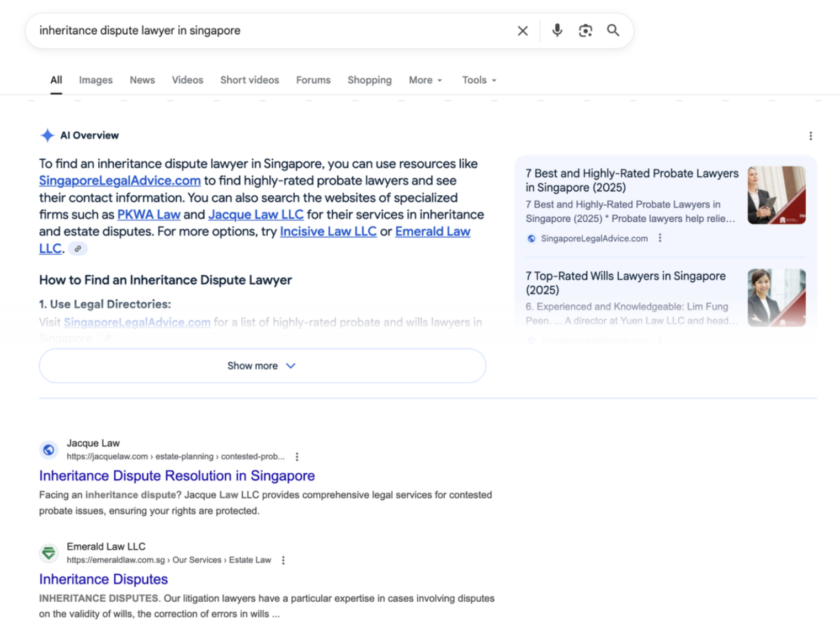Open options menu beside SingaporeLegalAdvice.com source
This screenshot has height=642, width=840.
660,238
